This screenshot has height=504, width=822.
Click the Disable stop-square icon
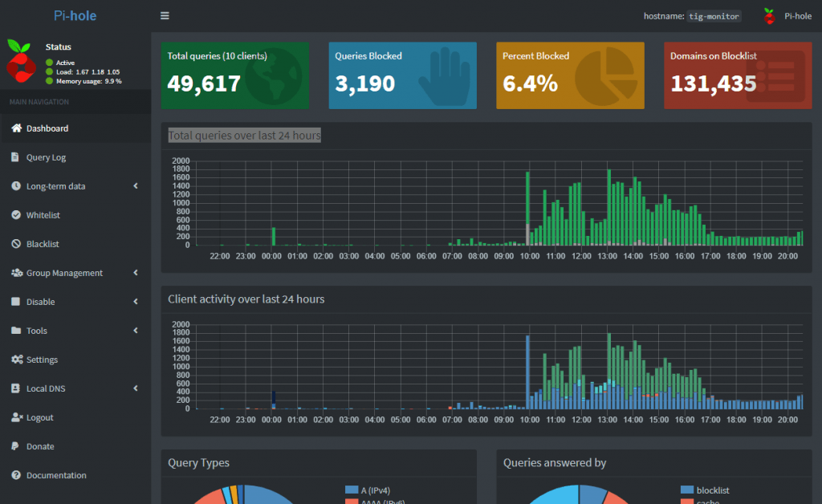(x=16, y=301)
